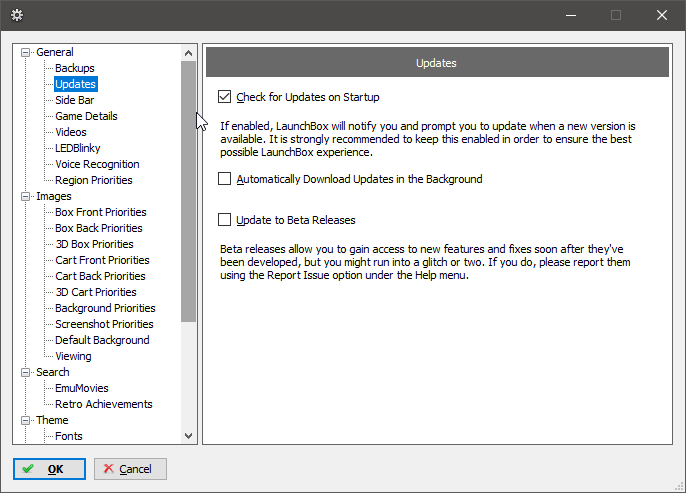This screenshot has height=493, width=686.
Task: Collapse the General tree node
Action: 26,52
